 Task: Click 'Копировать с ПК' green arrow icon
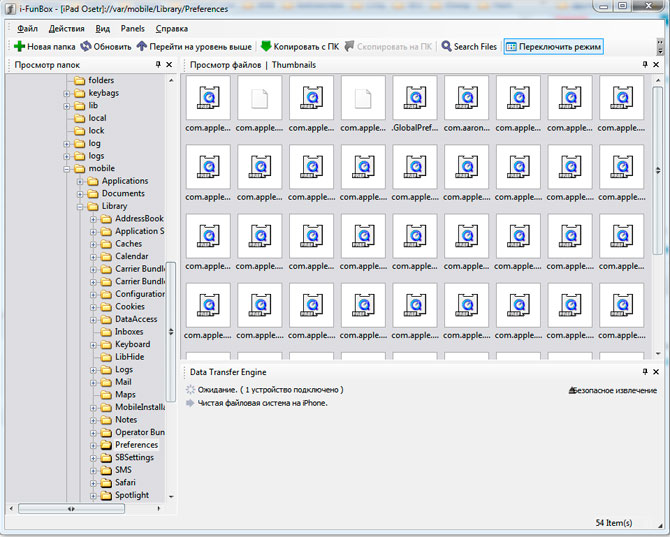[266, 46]
